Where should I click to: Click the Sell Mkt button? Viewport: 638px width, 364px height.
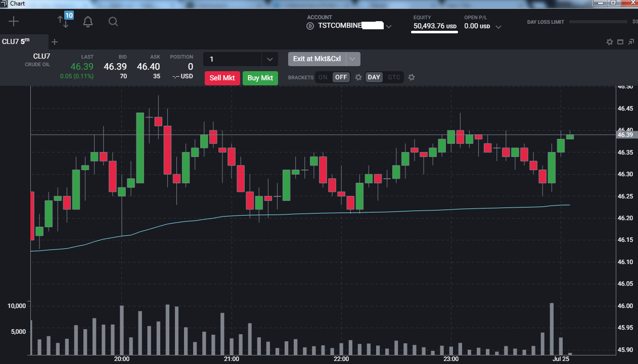tap(222, 78)
